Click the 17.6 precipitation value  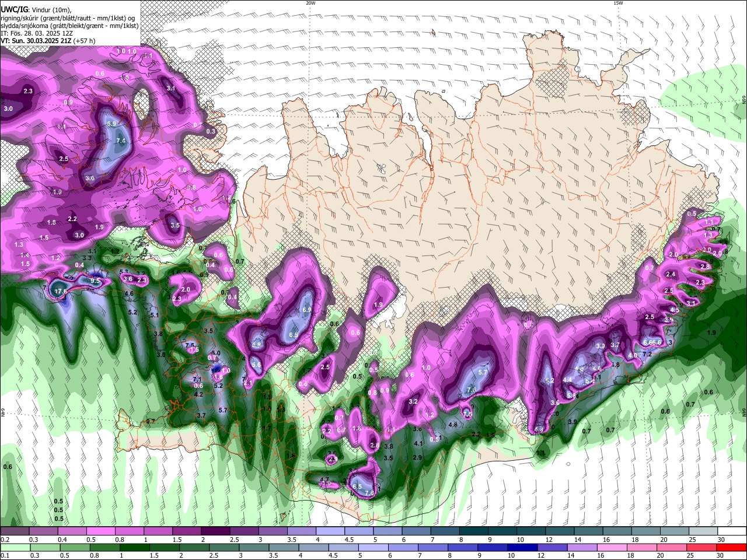[60, 291]
